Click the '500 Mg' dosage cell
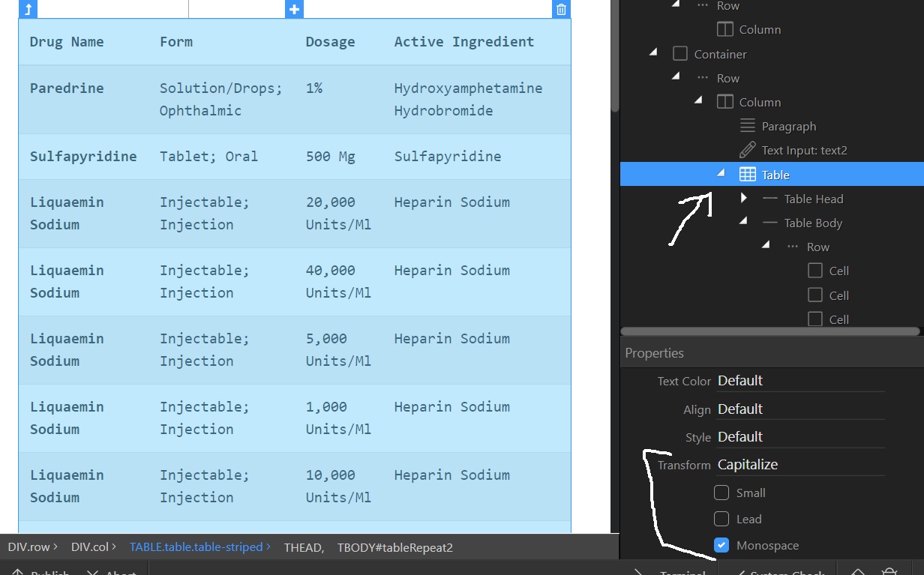 (331, 156)
